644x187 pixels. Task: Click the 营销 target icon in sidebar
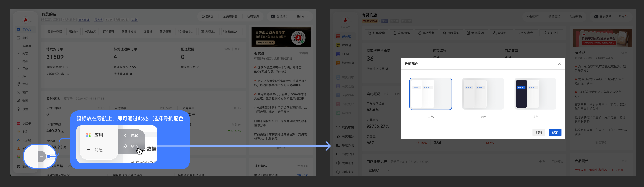(x=18, y=84)
